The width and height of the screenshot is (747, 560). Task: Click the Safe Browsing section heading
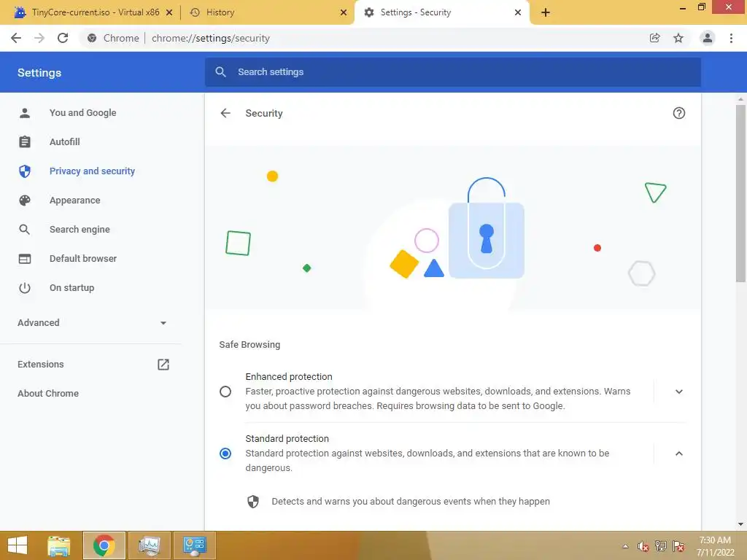[x=249, y=345]
